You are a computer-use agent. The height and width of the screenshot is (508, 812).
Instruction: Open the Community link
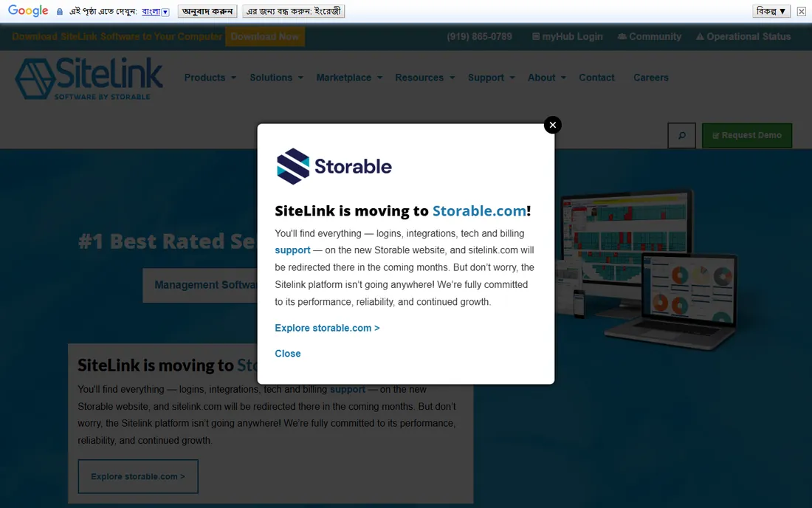point(650,37)
